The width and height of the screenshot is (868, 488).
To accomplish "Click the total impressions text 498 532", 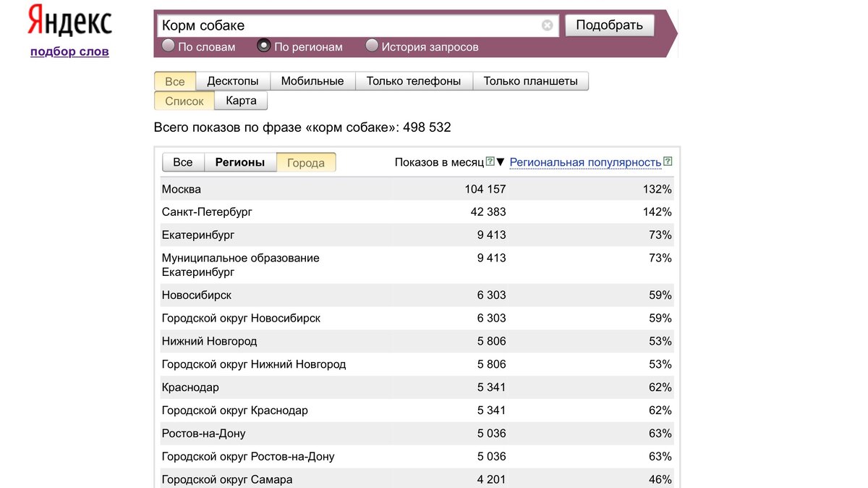I will click(x=427, y=127).
